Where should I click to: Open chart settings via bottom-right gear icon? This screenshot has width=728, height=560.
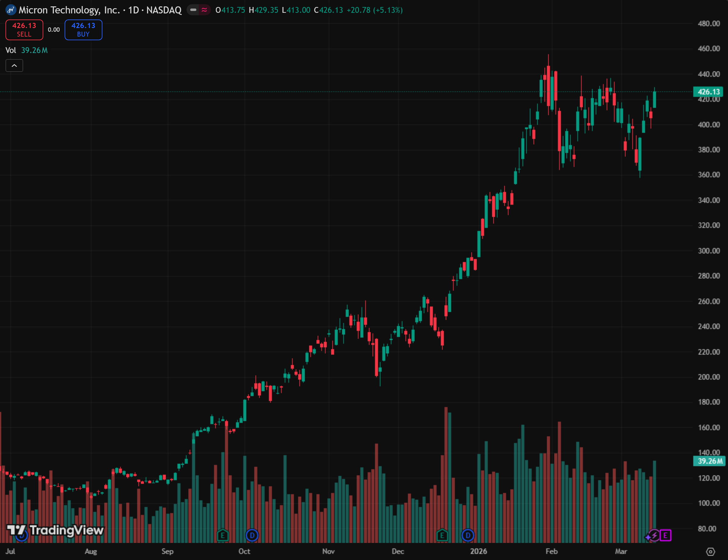pos(710,552)
